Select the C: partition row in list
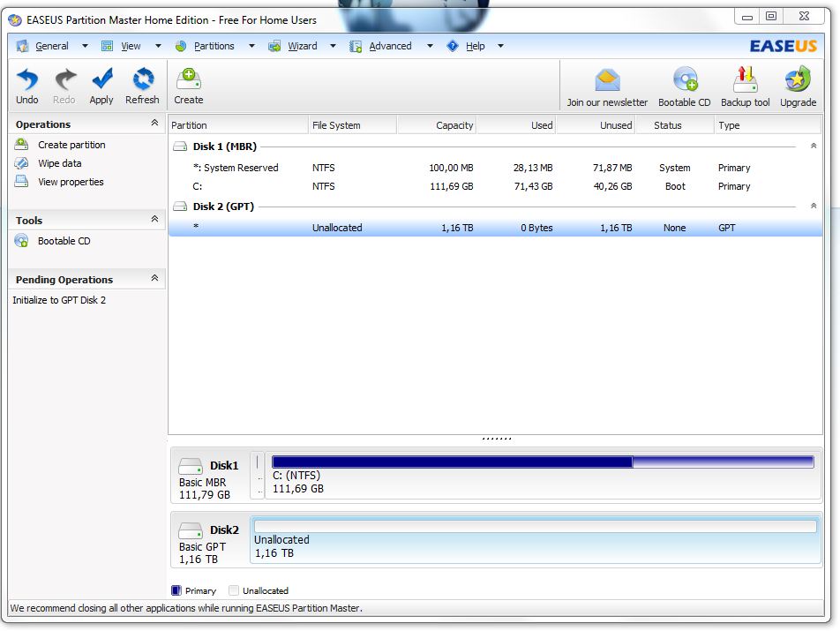This screenshot has height=631, width=840. click(x=495, y=186)
